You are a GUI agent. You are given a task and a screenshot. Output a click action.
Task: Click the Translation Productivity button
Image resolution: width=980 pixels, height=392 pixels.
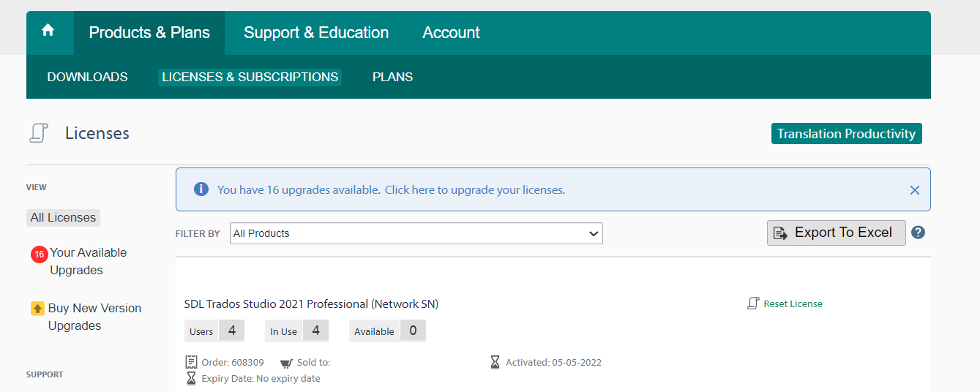(846, 134)
